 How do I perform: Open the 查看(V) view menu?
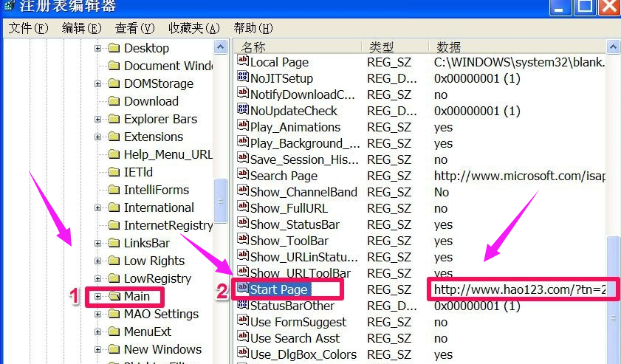135,28
